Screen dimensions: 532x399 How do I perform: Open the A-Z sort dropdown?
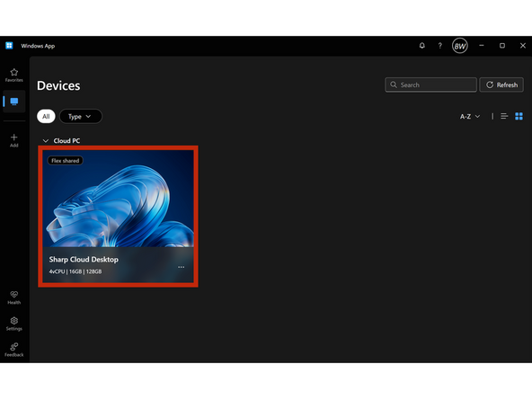[x=470, y=117]
